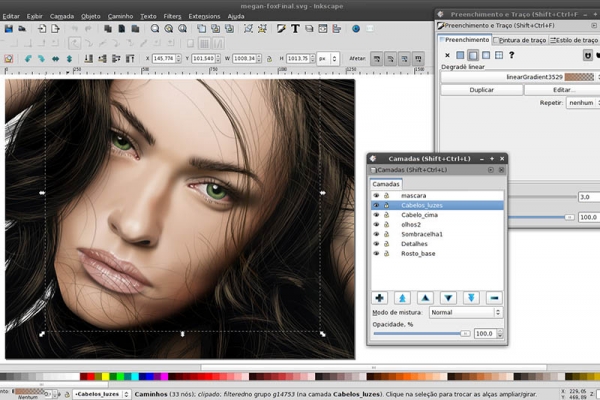Lower layer to bottom double-arrow icon

click(471, 298)
